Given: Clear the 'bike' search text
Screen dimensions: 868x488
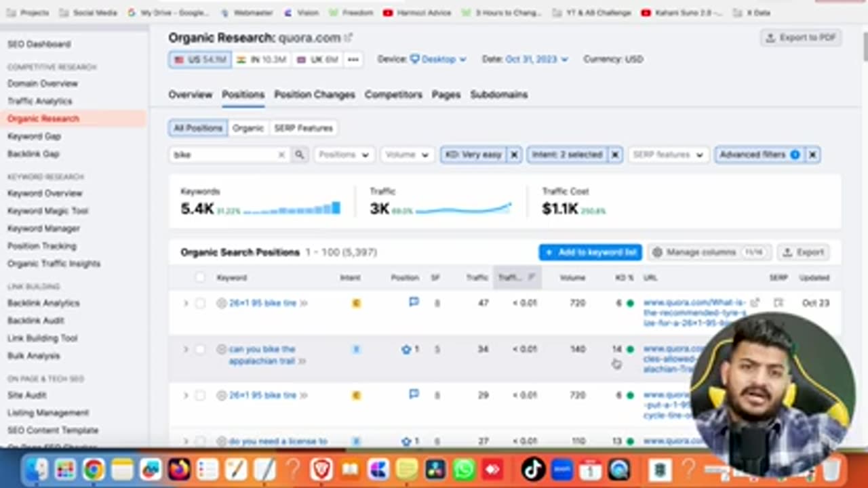Looking at the screenshot, I should pyautogui.click(x=281, y=155).
